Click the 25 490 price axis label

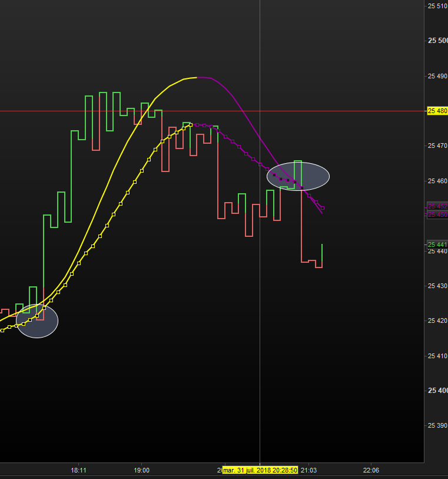click(437, 76)
